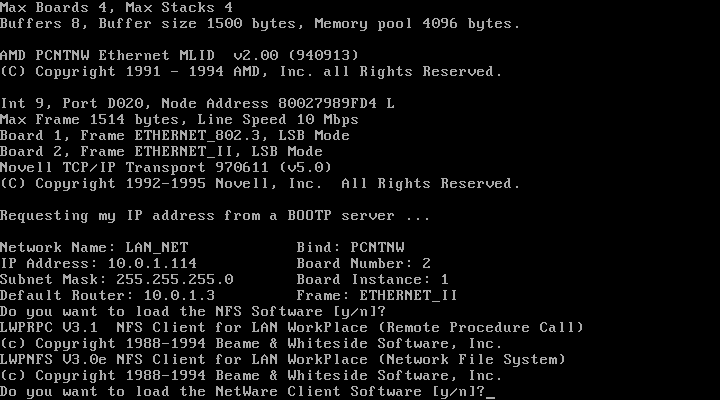Select the 'AMD PCNTNW Ethernet MLID v2.00' line

179,56
